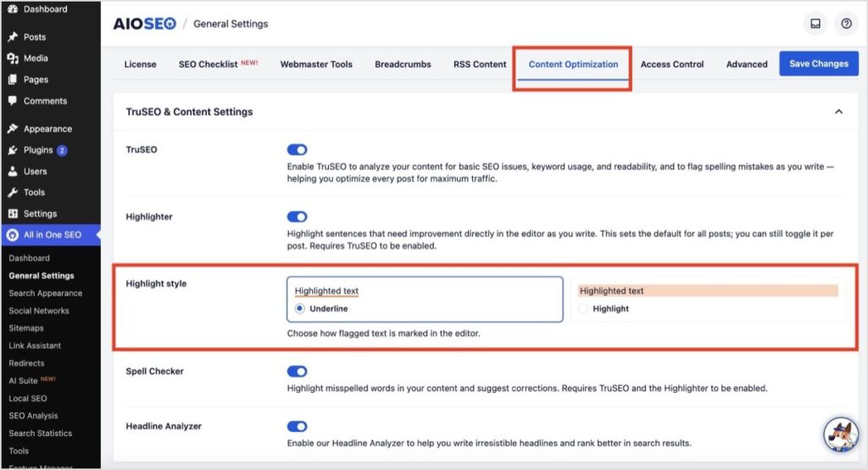Open the Search Statistics submenu link
The image size is (868, 470).
pyautogui.click(x=41, y=434)
